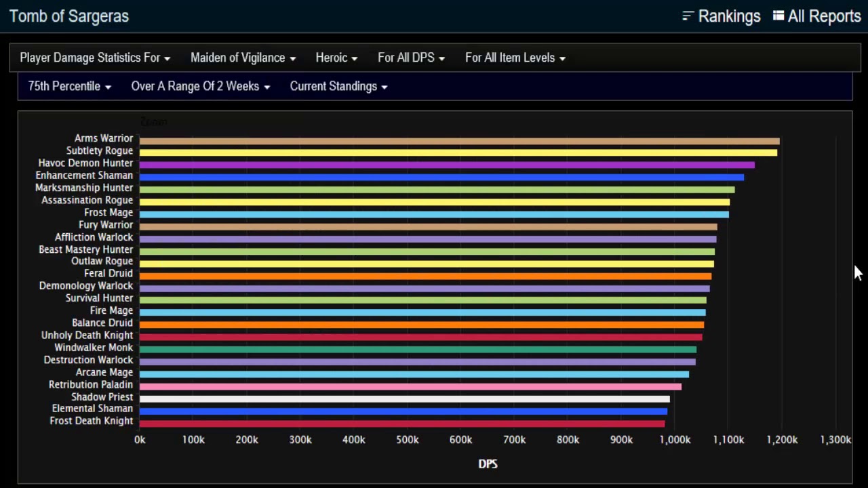The width and height of the screenshot is (868, 488).
Task: Click the Frost Death Knight label
Action: 92,420
